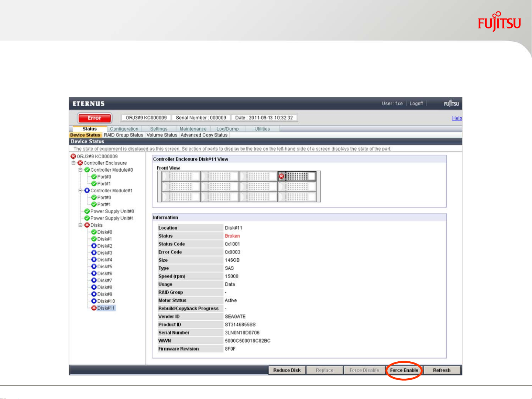Click the Fujitsu logo in the ETERNUS header

click(x=451, y=104)
